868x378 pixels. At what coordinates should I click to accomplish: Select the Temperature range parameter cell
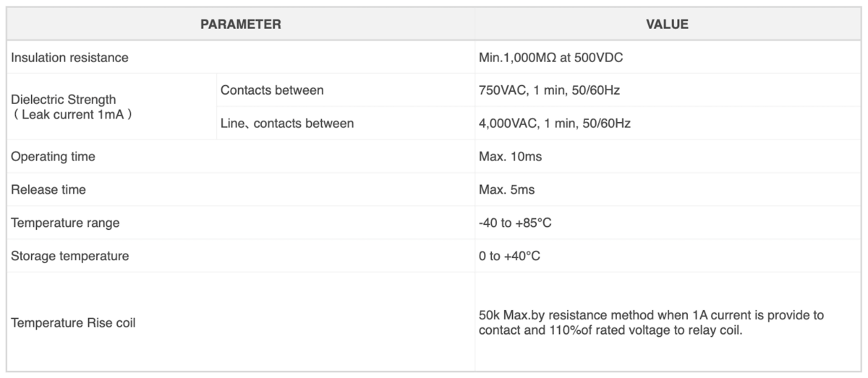[241, 223]
